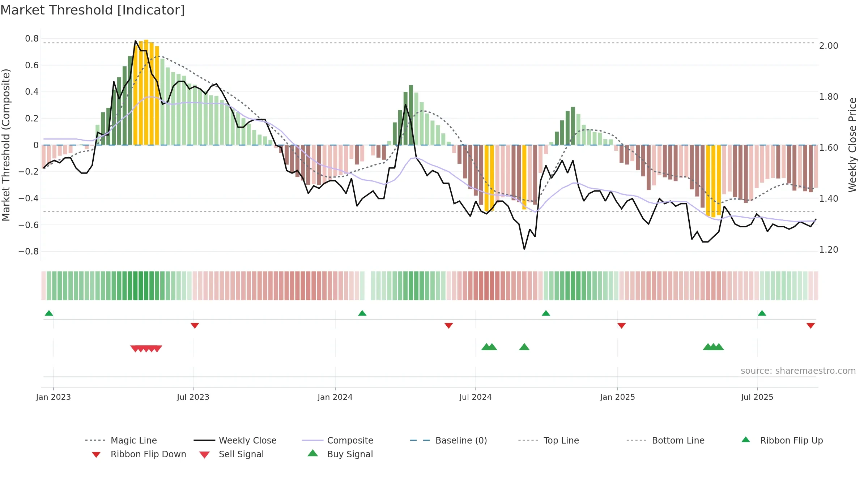Click the 0.8 tick on the left axis
The image size is (868, 488).
(x=32, y=39)
